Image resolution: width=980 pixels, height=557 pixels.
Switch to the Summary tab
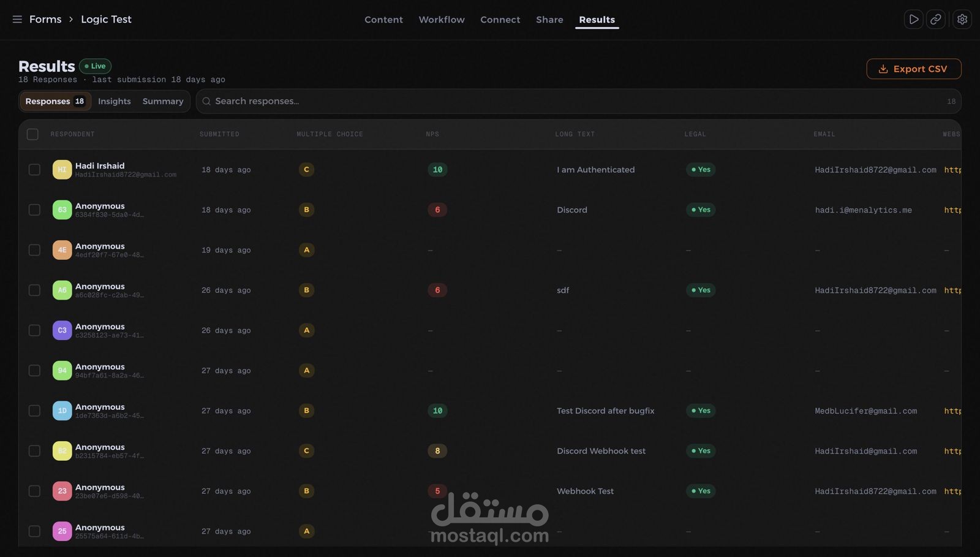tap(163, 101)
